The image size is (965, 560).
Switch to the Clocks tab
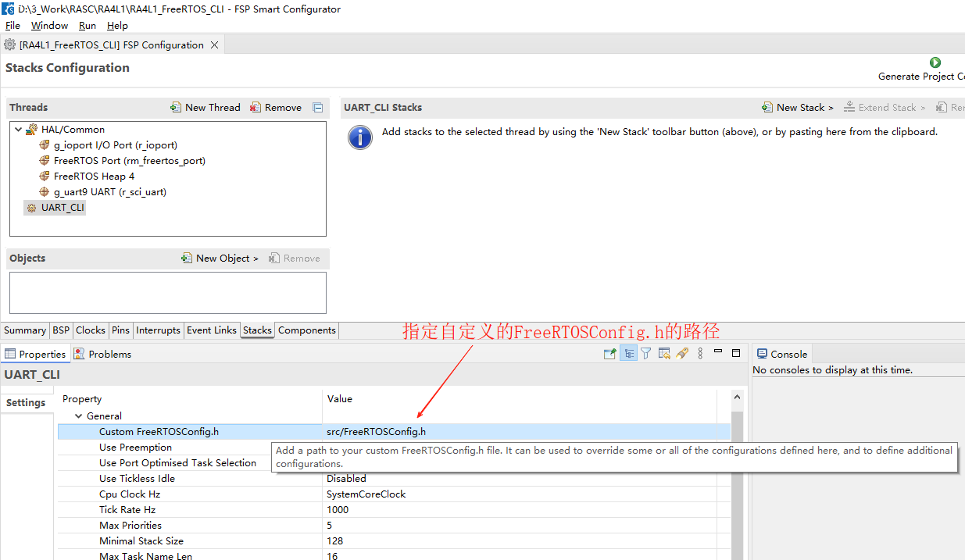[x=91, y=330]
